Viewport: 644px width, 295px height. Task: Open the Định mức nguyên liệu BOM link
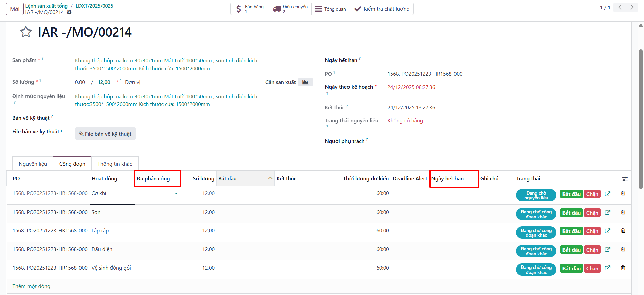(x=166, y=100)
